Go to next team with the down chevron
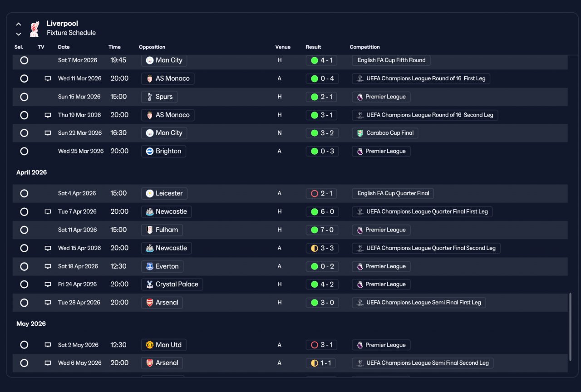581x392 pixels. point(19,34)
